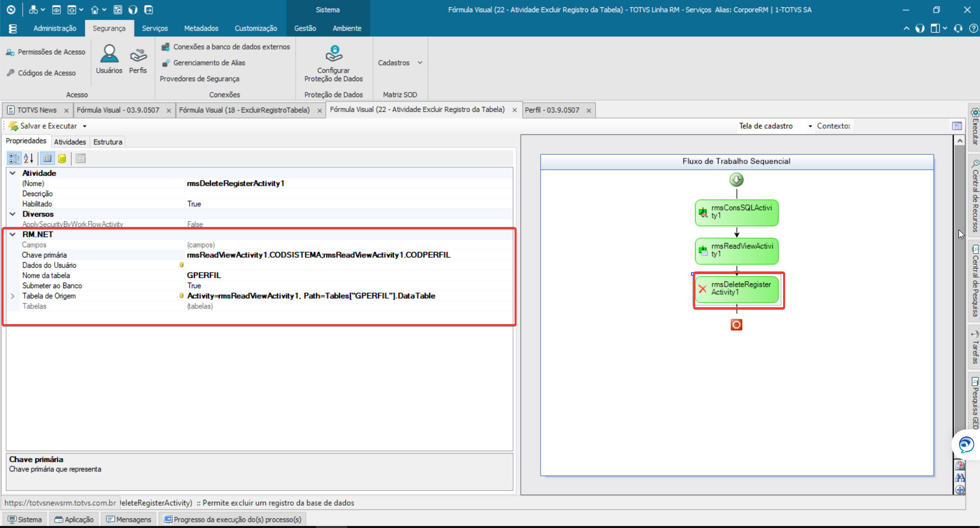Select the rmsDeleteRegisterActivity1 node

coord(737,289)
